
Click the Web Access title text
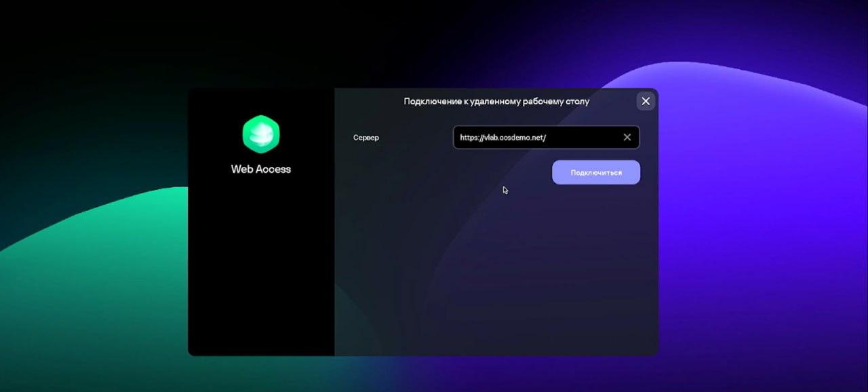(x=261, y=169)
